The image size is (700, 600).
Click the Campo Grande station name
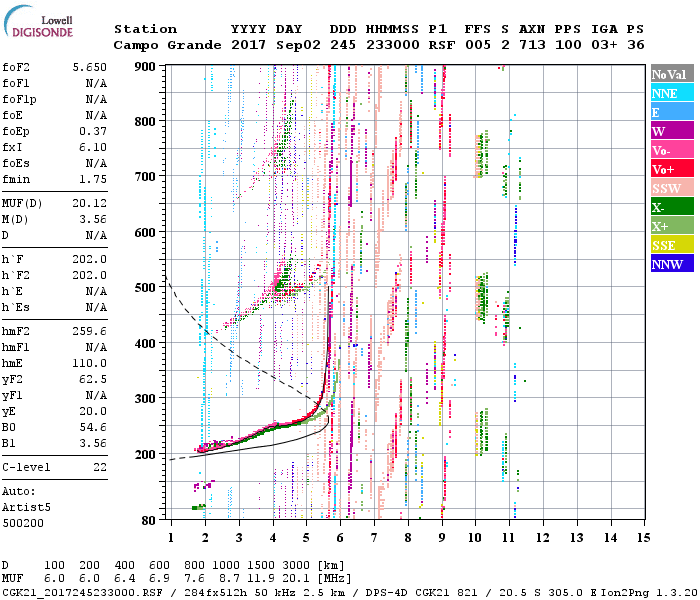coord(164,46)
